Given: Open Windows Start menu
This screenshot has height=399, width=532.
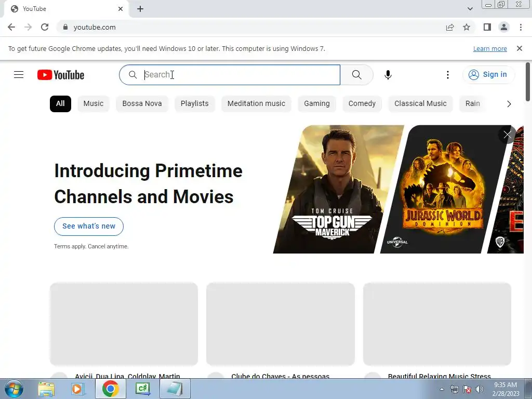Looking at the screenshot, I should (14, 389).
